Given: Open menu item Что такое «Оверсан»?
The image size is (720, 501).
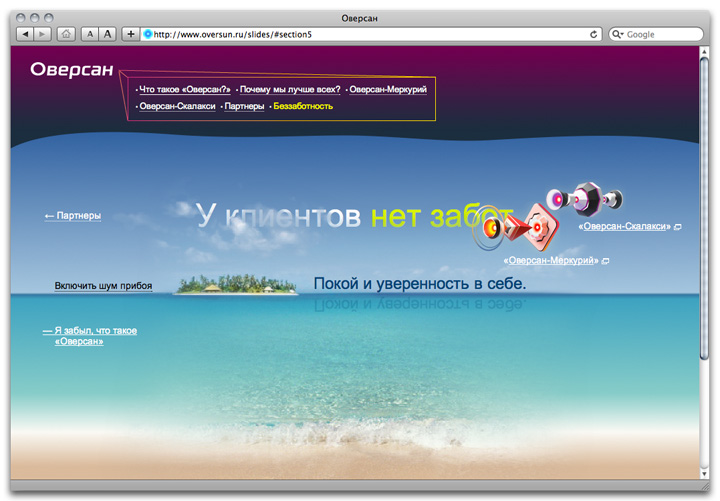Looking at the screenshot, I should tap(185, 90).
